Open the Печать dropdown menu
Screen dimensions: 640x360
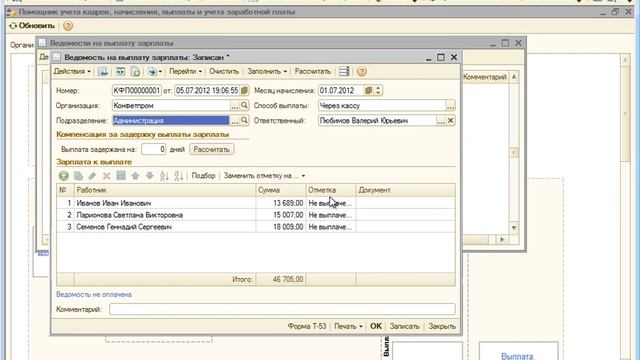[x=348, y=326]
